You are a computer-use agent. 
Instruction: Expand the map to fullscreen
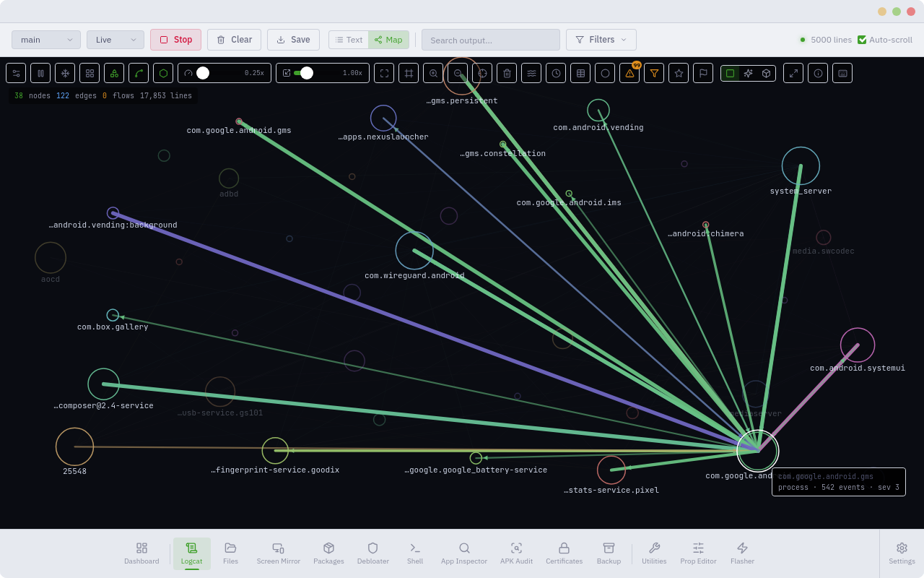click(x=793, y=73)
